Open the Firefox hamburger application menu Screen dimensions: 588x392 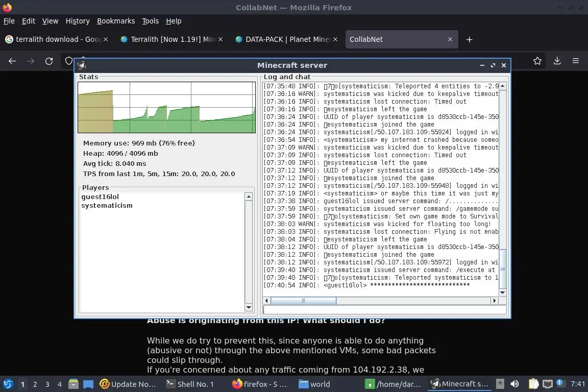[x=576, y=61]
